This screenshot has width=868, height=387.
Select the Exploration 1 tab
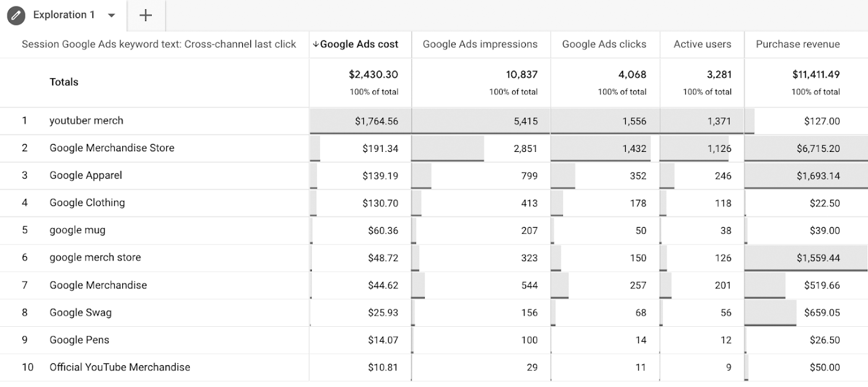[x=64, y=15]
